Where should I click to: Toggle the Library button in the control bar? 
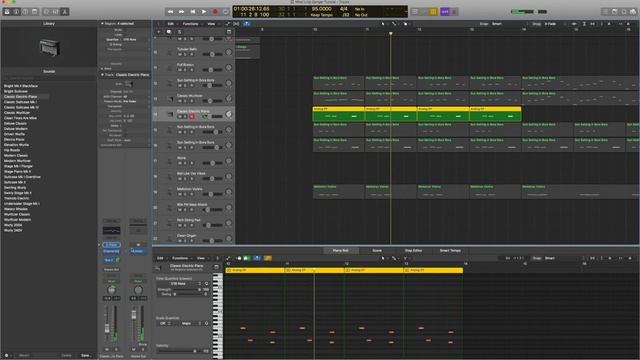coord(7,11)
